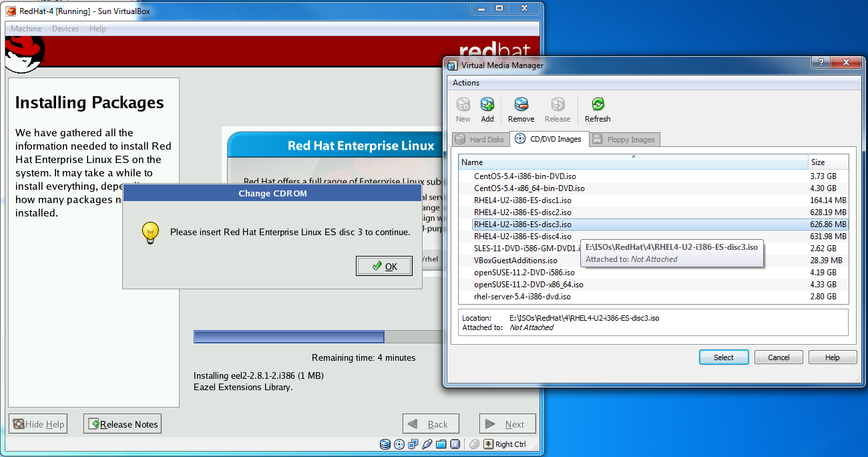Open the Release Notes

(x=122, y=424)
